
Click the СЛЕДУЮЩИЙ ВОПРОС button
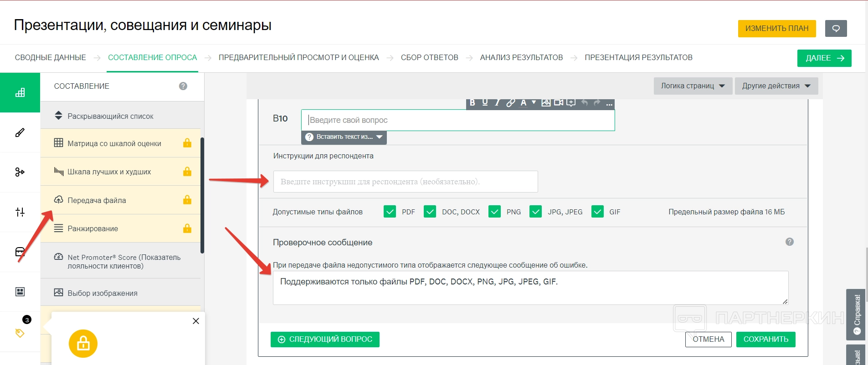325,340
